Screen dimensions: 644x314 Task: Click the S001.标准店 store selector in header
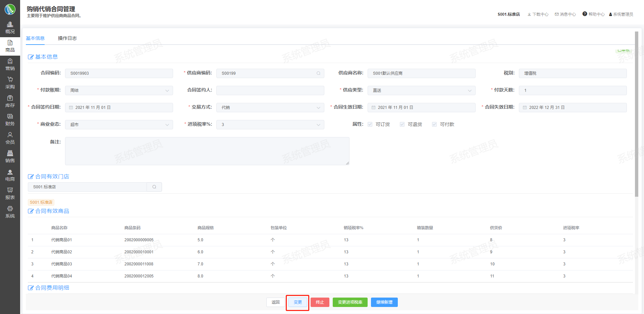coord(509,14)
